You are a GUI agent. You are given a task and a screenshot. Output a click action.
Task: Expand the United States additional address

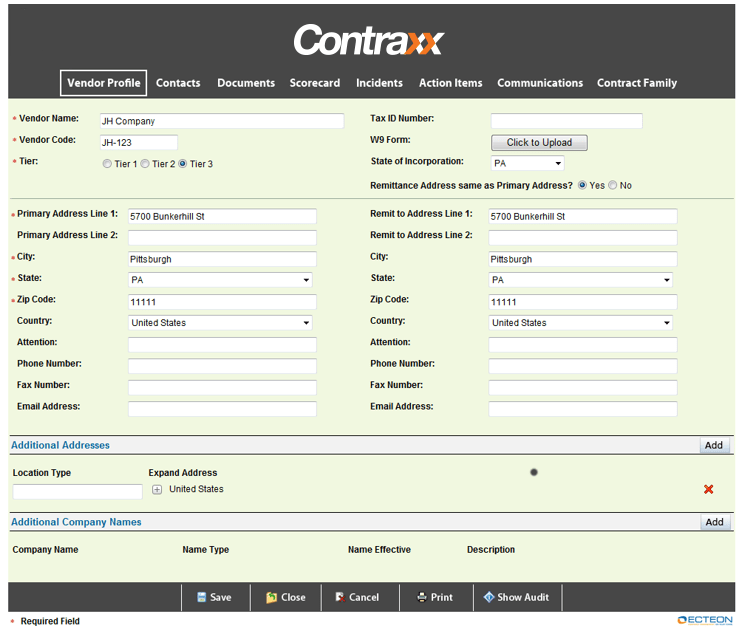point(157,489)
